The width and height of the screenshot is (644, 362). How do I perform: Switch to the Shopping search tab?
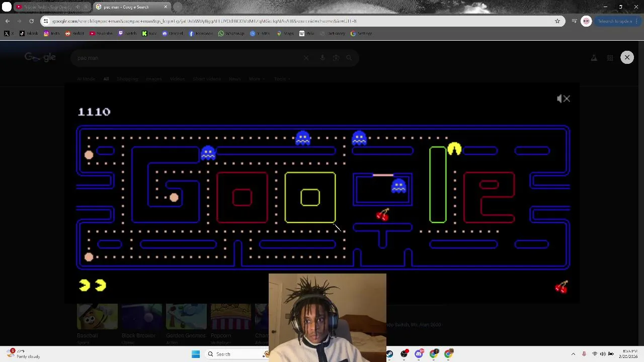coord(127,79)
